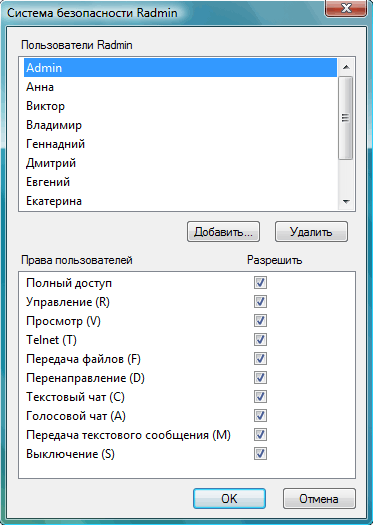Screen dimensions: 373x525
Task: Select user Владимир
Action: pos(180,125)
